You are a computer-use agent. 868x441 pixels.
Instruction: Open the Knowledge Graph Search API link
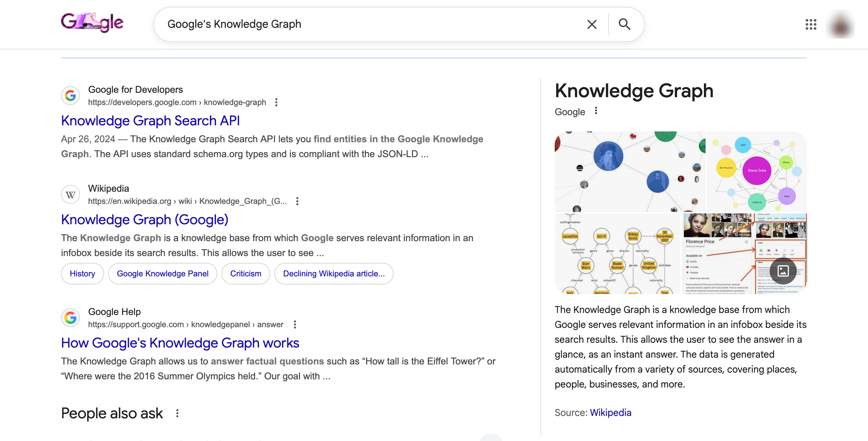(x=151, y=121)
